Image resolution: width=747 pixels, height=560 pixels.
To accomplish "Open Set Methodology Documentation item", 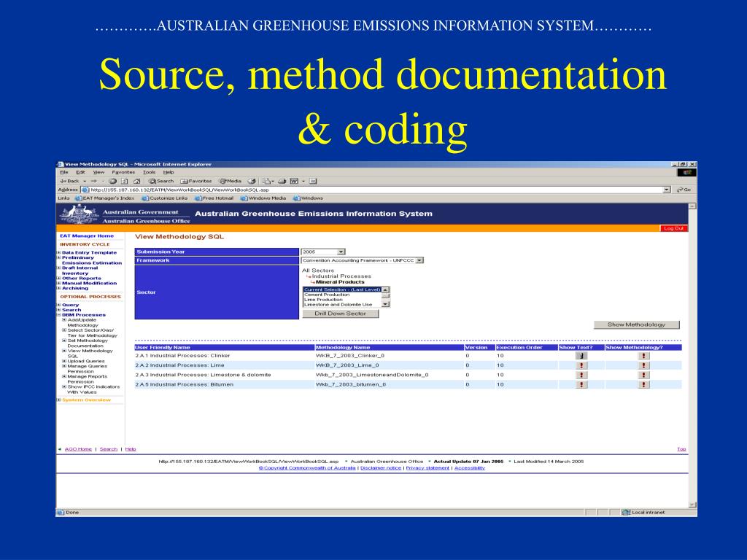I will [x=88, y=343].
